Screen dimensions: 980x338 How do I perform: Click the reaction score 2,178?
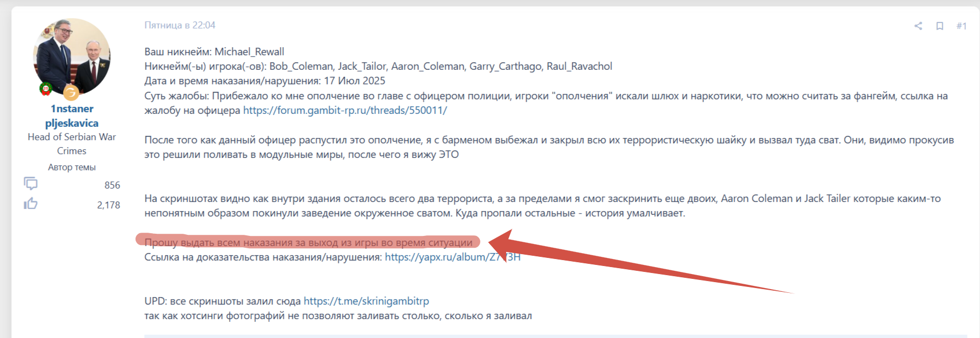coord(108,205)
